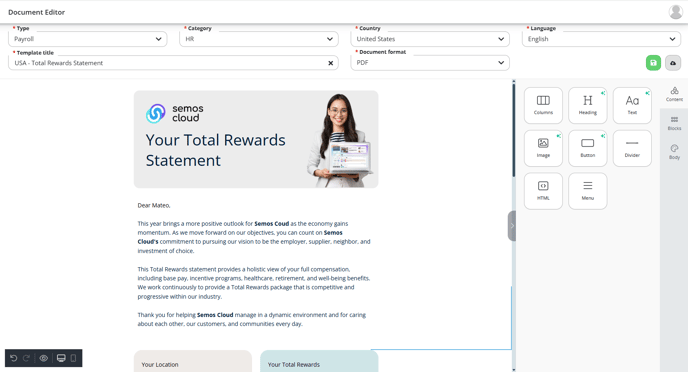The width and height of the screenshot is (688, 372).
Task: Collapse the side panel with arrow handle
Action: [x=512, y=226]
